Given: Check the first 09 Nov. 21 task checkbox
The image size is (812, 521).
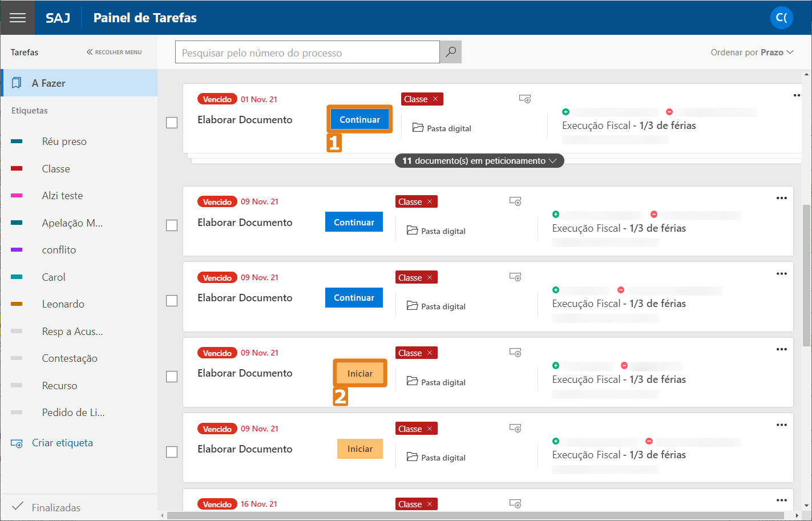Looking at the screenshot, I should coord(172,225).
